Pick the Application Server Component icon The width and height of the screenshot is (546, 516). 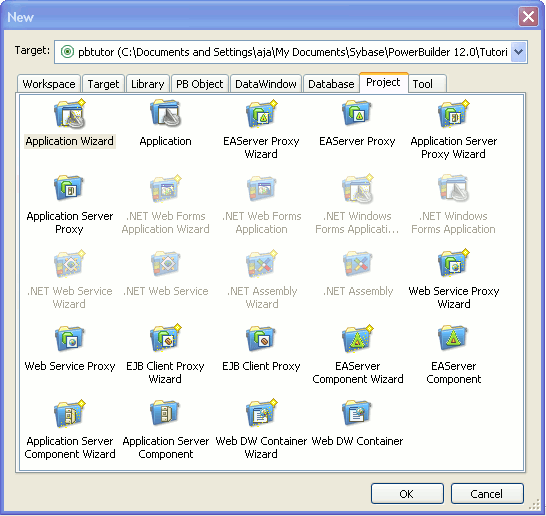coord(165,413)
